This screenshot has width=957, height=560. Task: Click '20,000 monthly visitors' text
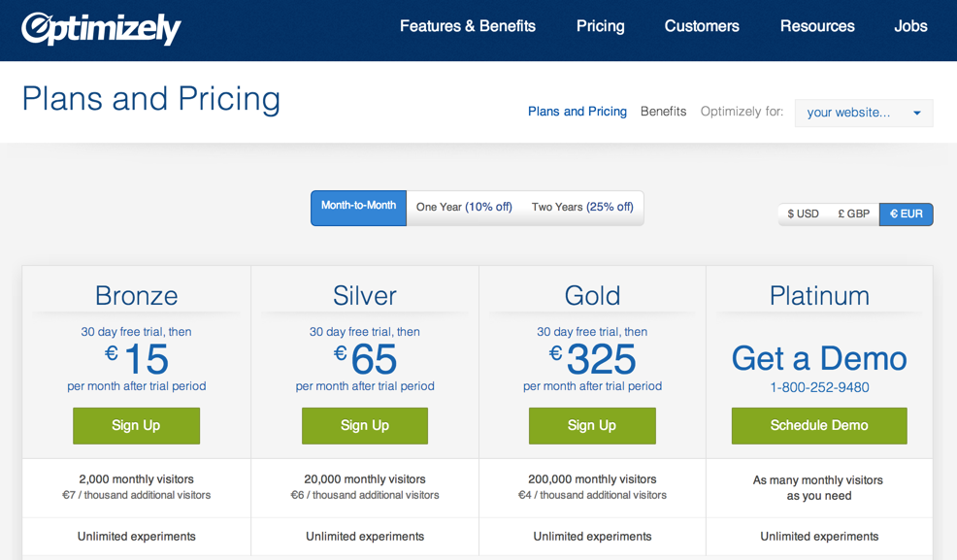point(365,479)
